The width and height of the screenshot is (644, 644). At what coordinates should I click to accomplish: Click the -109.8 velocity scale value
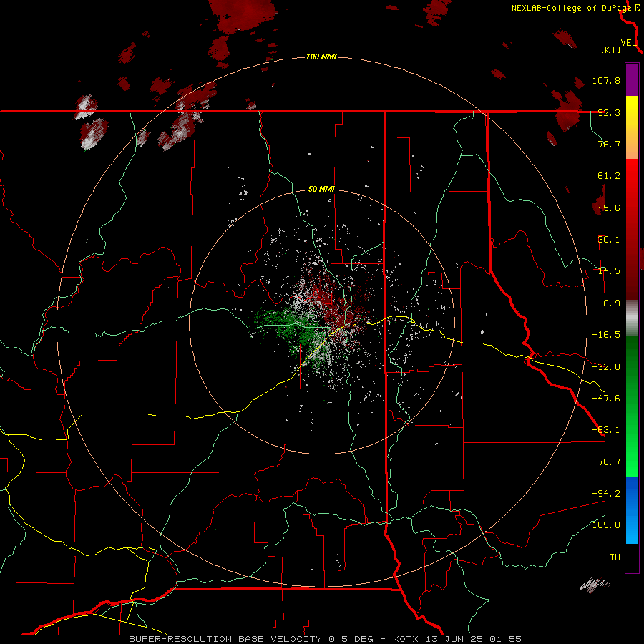(603, 525)
